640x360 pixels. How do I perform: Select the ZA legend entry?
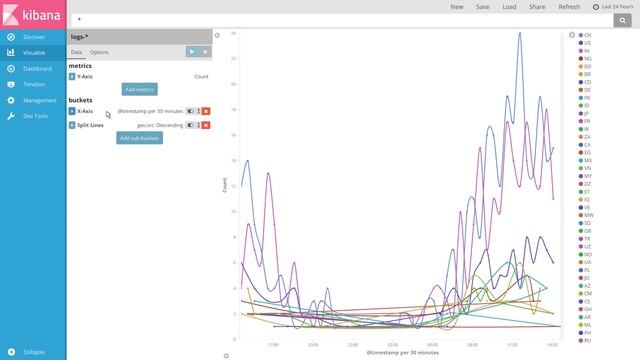(x=585, y=137)
